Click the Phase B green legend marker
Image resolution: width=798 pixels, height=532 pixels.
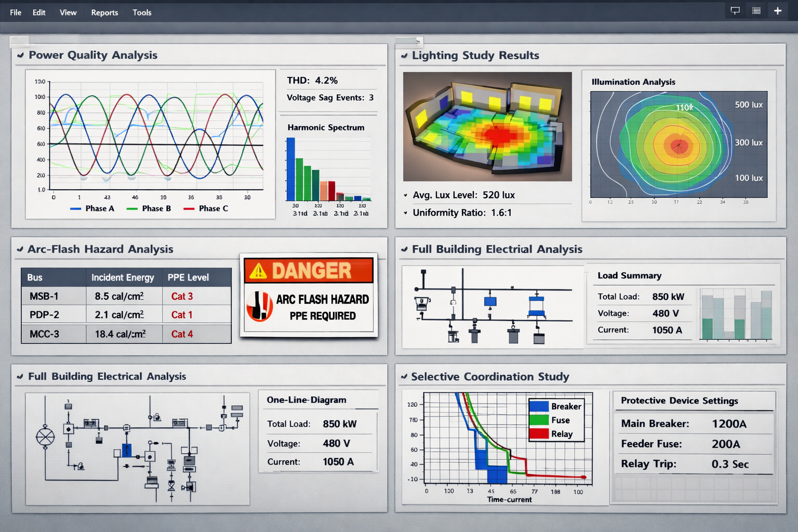132,209
